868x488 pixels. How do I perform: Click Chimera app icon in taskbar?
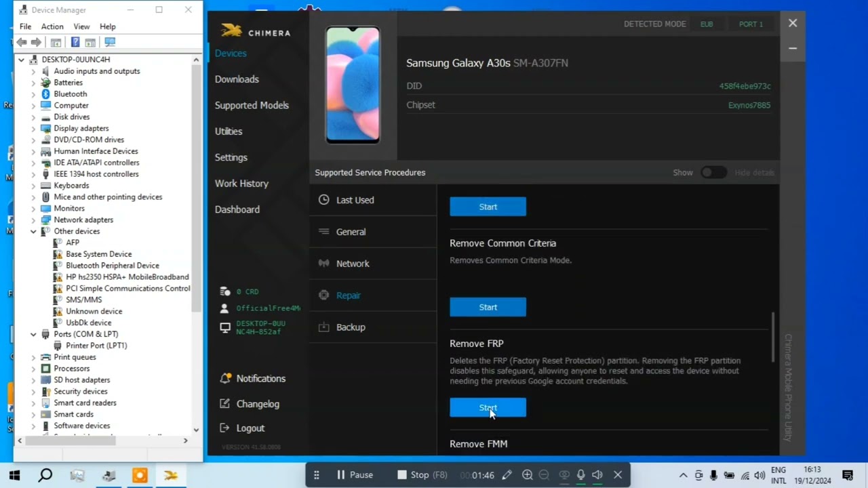click(171, 475)
